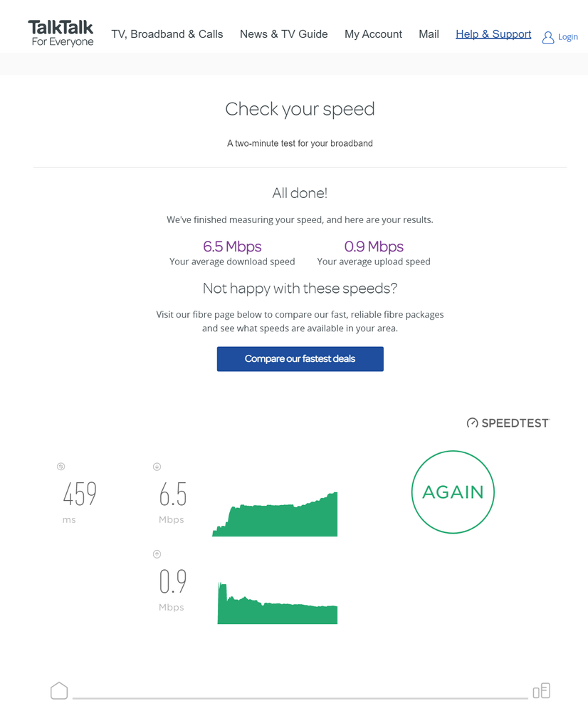Click the Compare our fastest deals button
This screenshot has height=711, width=588.
tap(300, 359)
